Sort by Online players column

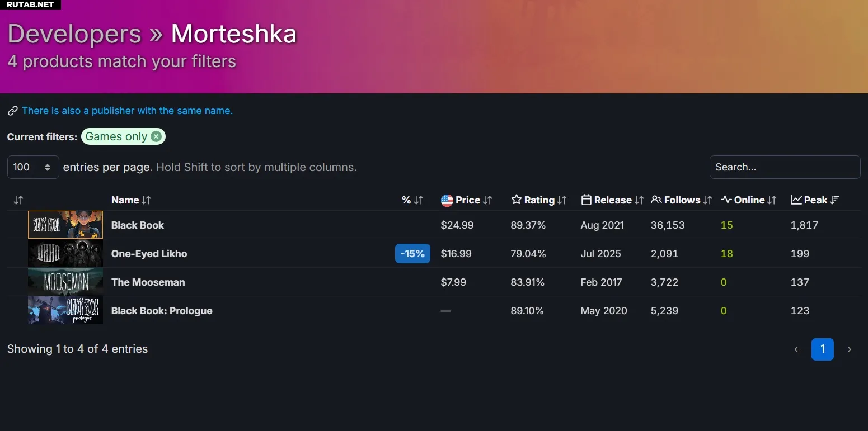749,200
